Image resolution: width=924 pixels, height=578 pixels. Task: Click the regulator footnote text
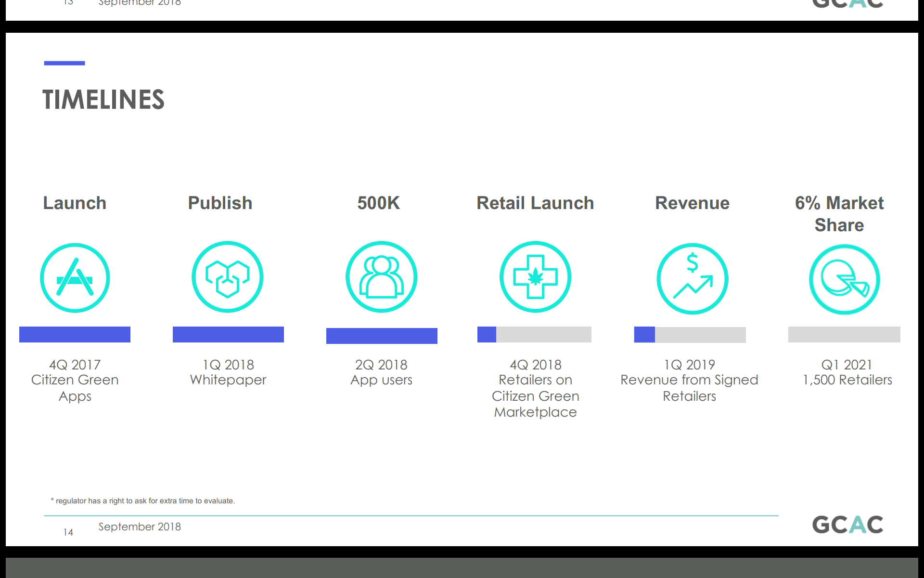coord(143,501)
